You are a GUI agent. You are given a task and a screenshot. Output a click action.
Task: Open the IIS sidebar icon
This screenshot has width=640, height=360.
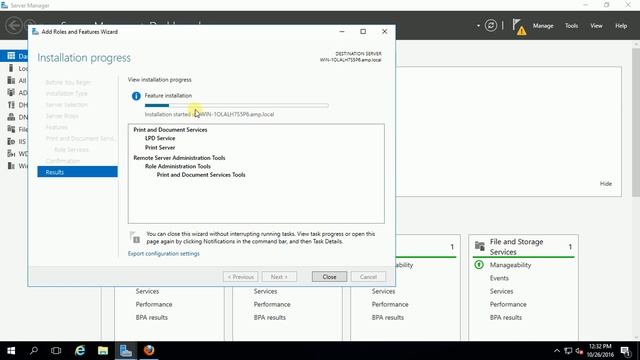[11, 141]
